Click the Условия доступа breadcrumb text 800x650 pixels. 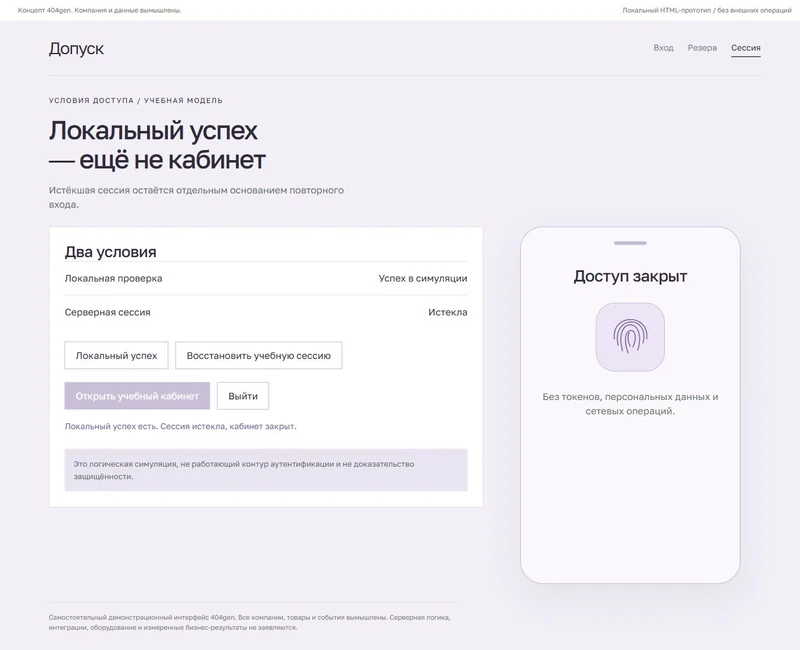pyautogui.click(x=91, y=101)
